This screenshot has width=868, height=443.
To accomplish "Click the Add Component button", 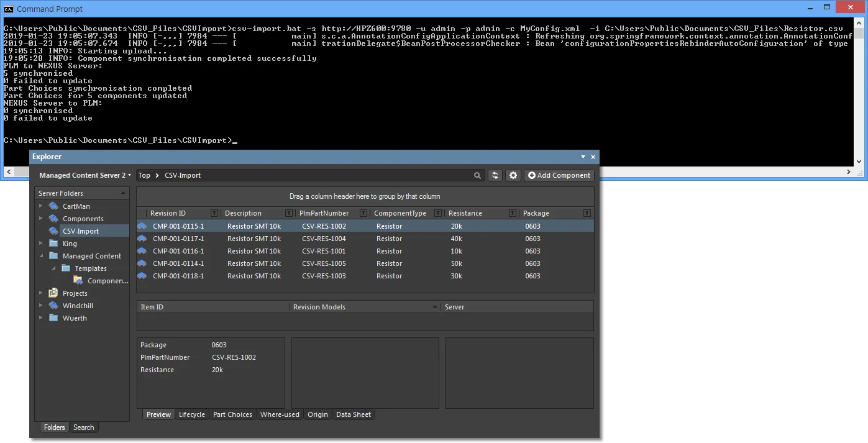I will pos(559,175).
